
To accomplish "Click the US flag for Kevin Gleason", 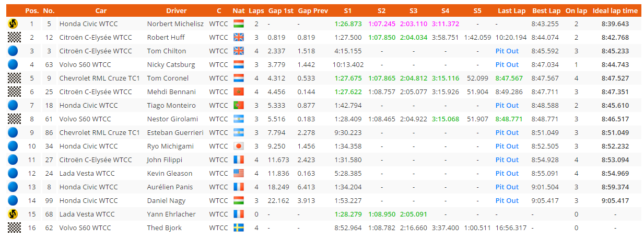I will pos(238,174).
